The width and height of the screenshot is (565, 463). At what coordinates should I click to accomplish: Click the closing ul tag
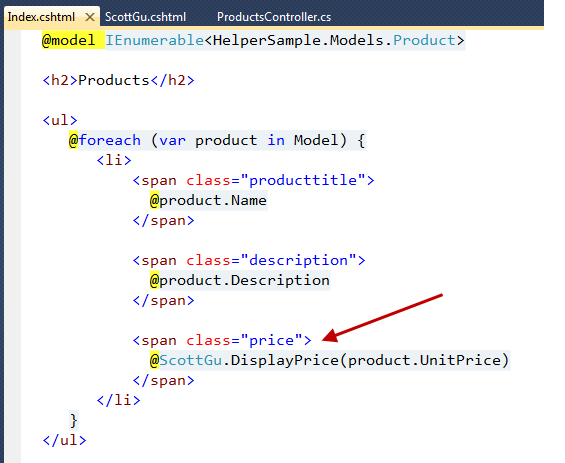pyautogui.click(x=64, y=440)
